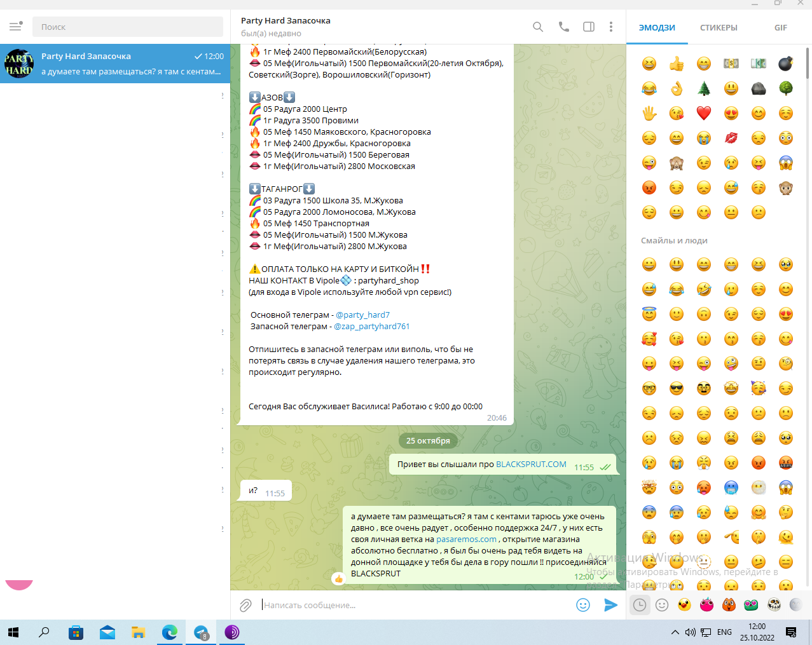Start a voice call with phone icon
812x645 pixels.
pos(563,27)
